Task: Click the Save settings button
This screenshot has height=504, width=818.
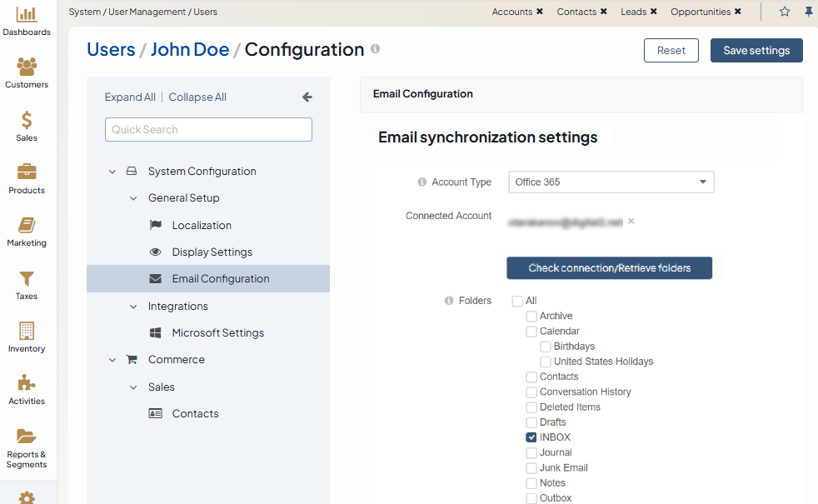Action: (x=756, y=50)
